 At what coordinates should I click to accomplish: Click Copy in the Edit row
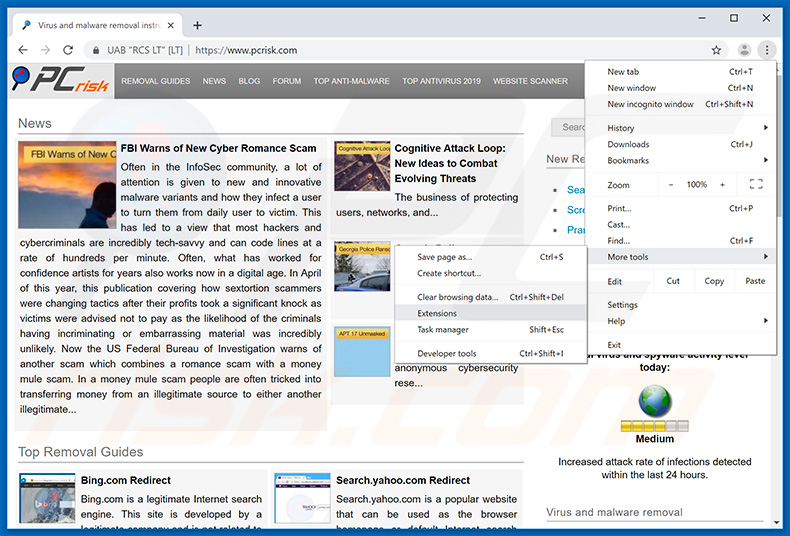point(714,281)
